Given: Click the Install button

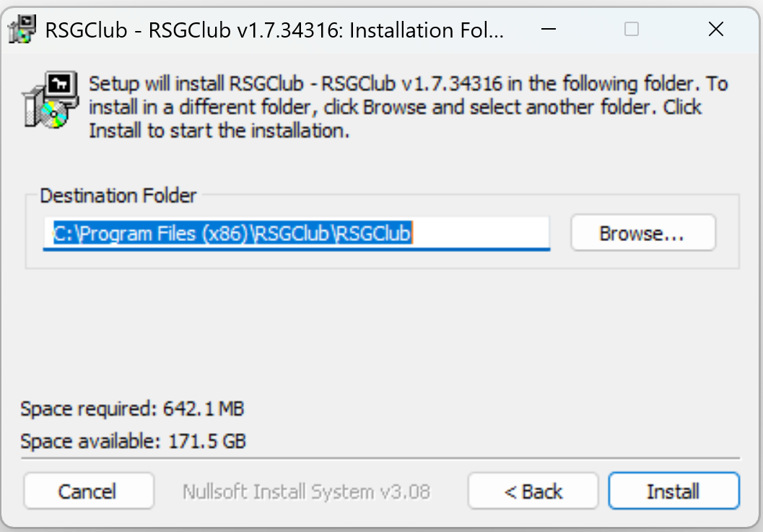Looking at the screenshot, I should (673, 491).
